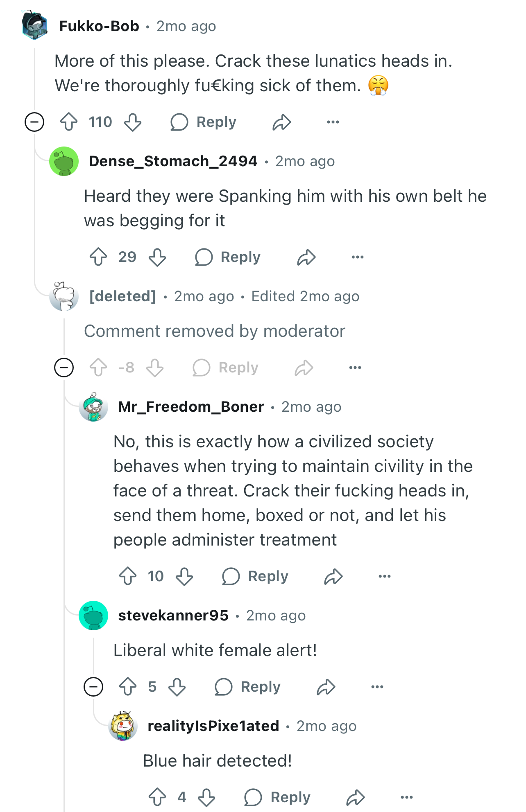The width and height of the screenshot is (526, 812).
Task: View Mr_Freedom_Boner's avatar
Action: tap(93, 407)
